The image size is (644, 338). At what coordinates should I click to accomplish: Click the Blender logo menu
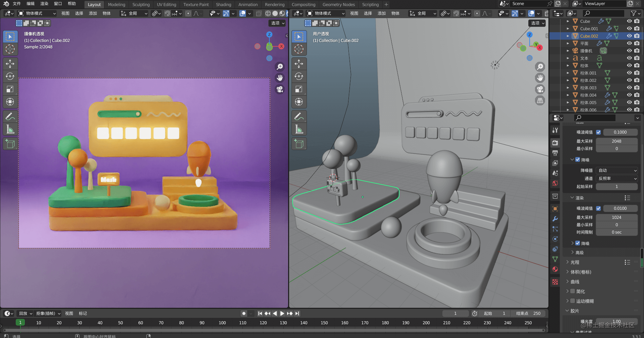tap(6, 4)
